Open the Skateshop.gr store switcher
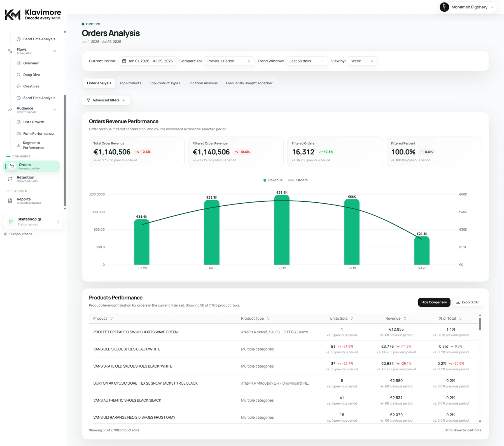 [33, 222]
